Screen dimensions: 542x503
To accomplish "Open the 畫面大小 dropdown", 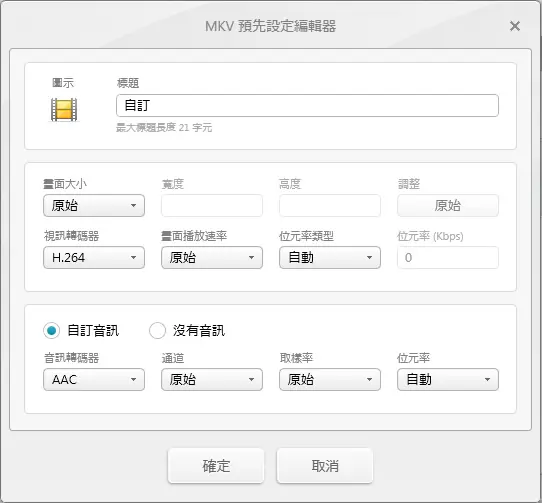I will [94, 206].
